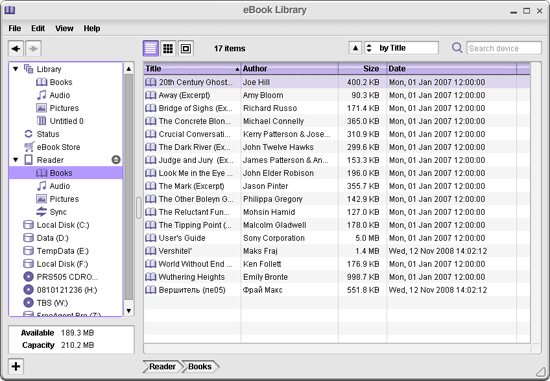The width and height of the screenshot is (550, 381).
Task: Select The Tipping Point row
Action: click(x=337, y=225)
